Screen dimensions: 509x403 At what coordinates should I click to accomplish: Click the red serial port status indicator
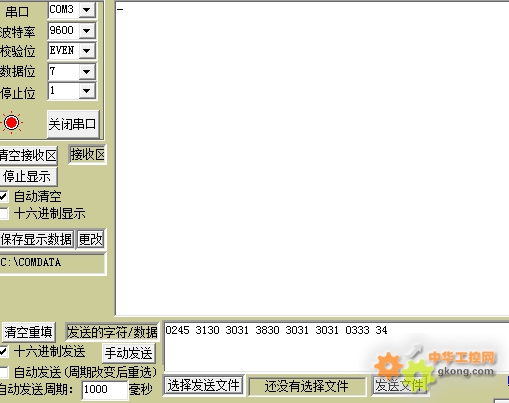(12, 123)
